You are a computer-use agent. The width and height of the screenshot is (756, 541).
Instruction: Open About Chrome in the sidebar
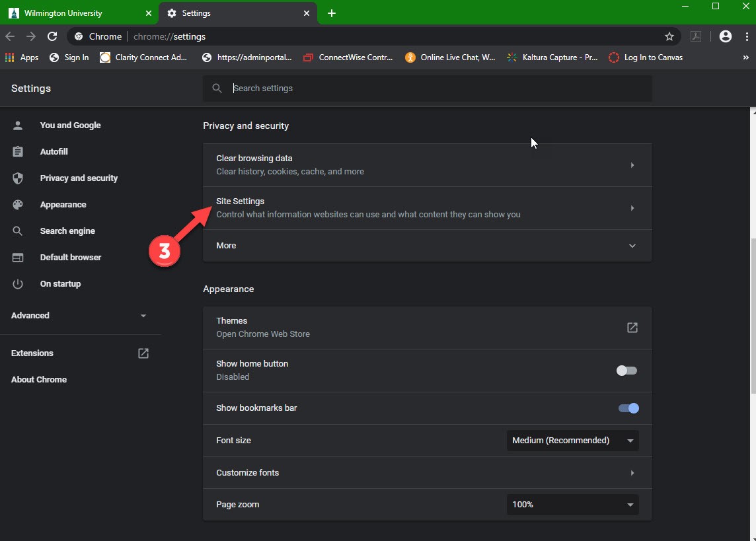(x=39, y=380)
